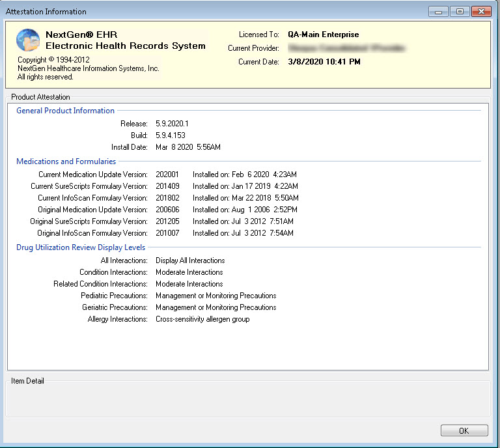Click 'Display All Interactions' value
Screen dimensions: 500x448
coord(190,260)
